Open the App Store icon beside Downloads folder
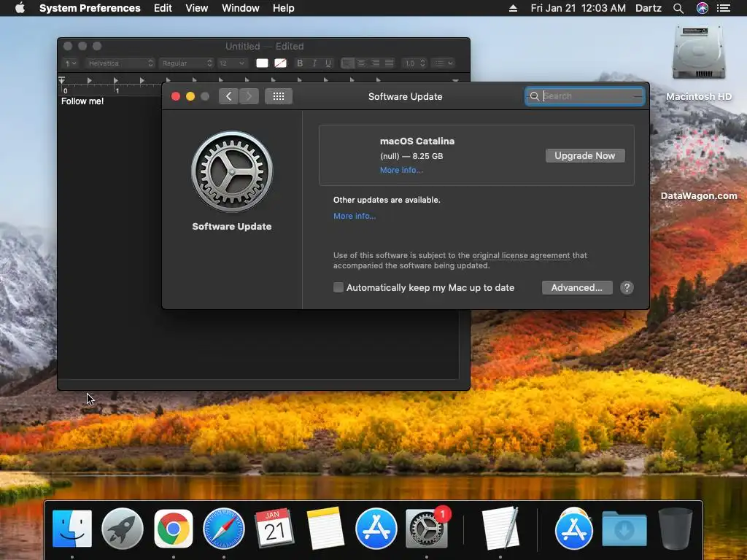This screenshot has height=560, width=747. 573,529
